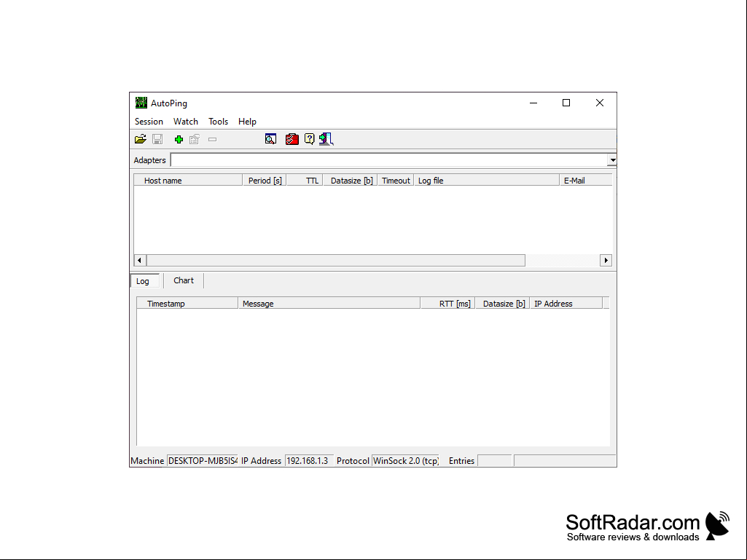
Task: Click the DESKTOP-MJB5IS4 machine name in the status bar
Action: click(x=203, y=460)
